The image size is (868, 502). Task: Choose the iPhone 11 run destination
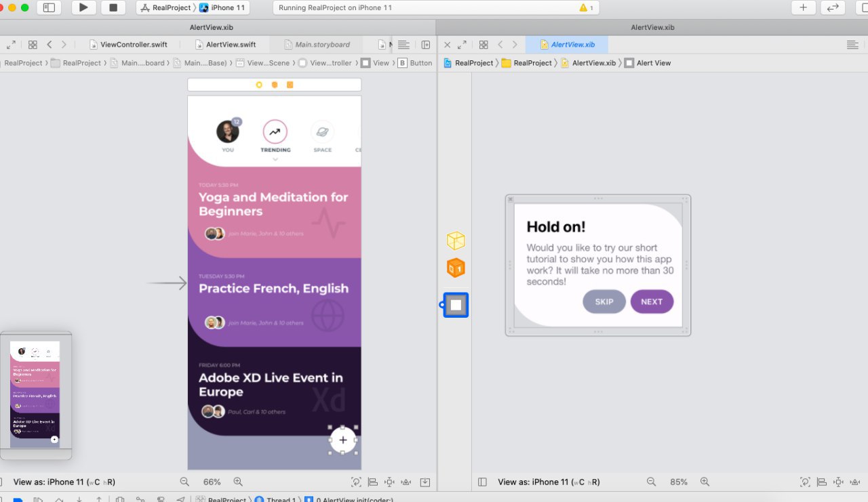click(x=222, y=7)
